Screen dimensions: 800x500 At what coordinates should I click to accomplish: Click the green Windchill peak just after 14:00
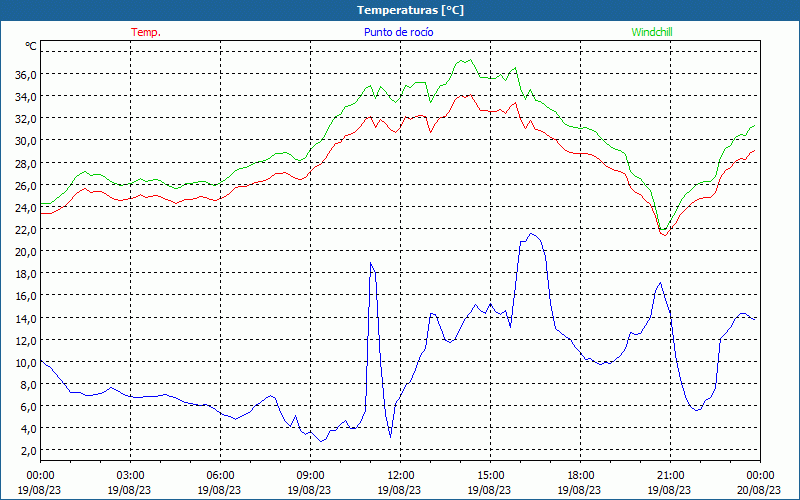click(x=470, y=60)
